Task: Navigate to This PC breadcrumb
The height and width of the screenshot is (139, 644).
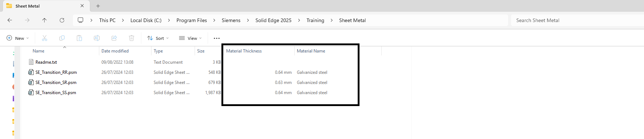Action: pos(107,20)
